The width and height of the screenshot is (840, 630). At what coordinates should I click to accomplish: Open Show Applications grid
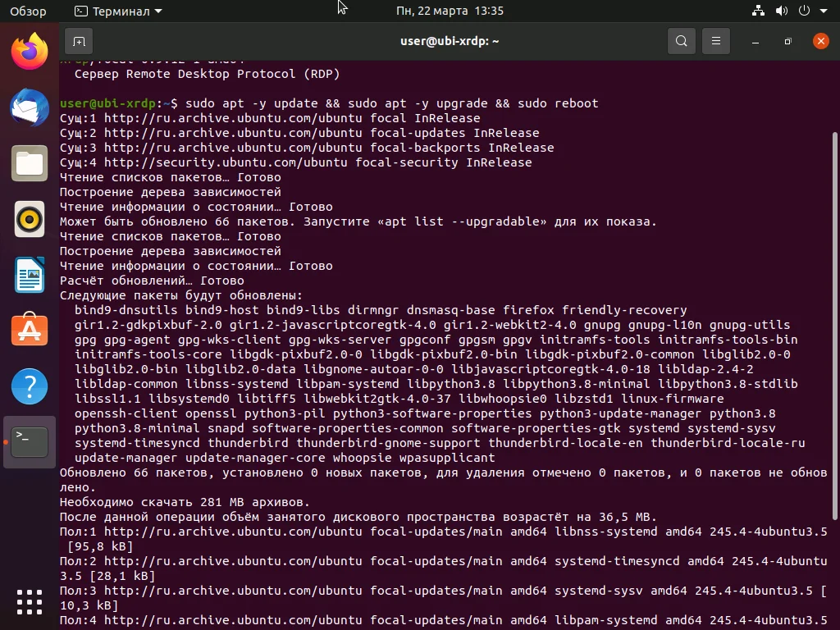coord(29,602)
